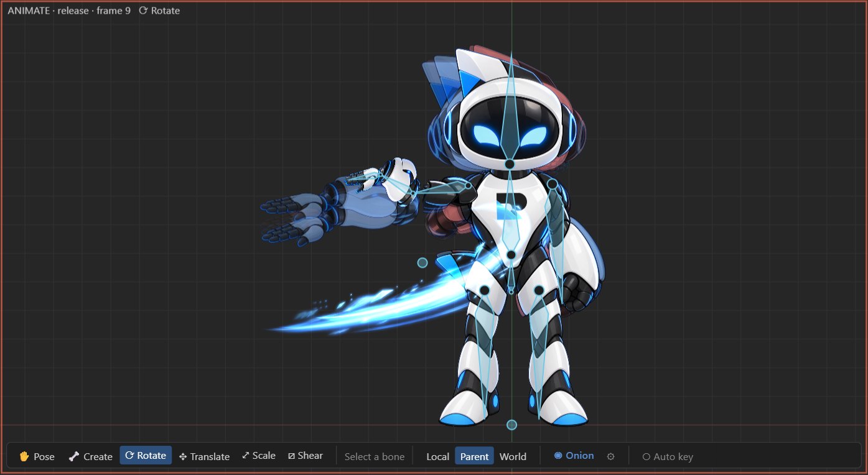Image resolution: width=868 pixels, height=475 pixels.
Task: Select the neck joint below the robot's head
Action: [510, 164]
